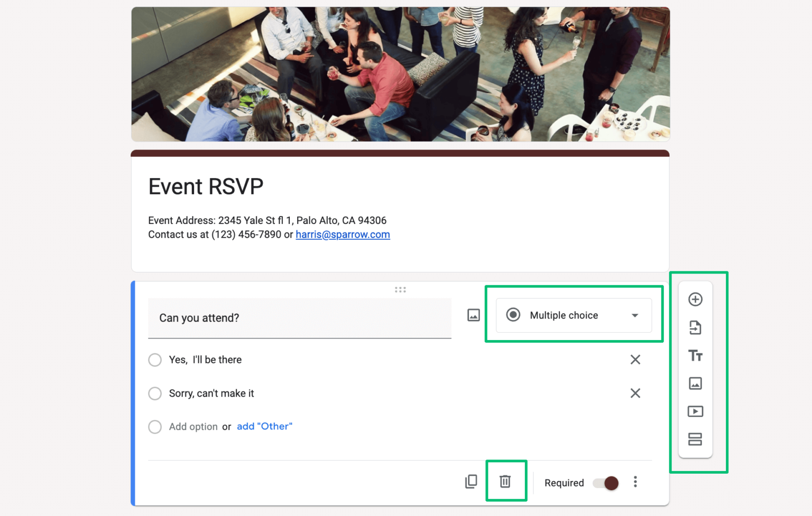The height and width of the screenshot is (516, 812).
Task: Open the Multiple choice question type dropdown
Action: click(x=574, y=315)
